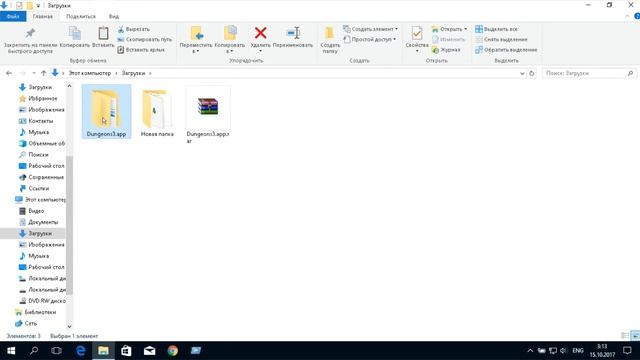Screen dimensions: 640x360
Task: Open Сеть in sidebar
Action: (x=26, y=323)
